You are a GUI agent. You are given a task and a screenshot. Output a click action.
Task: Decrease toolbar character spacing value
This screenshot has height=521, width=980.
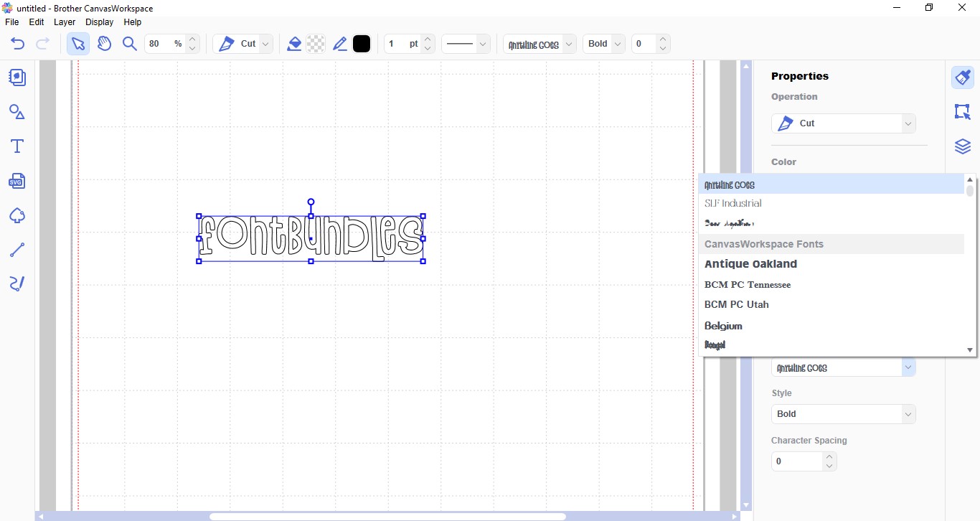coord(663,49)
